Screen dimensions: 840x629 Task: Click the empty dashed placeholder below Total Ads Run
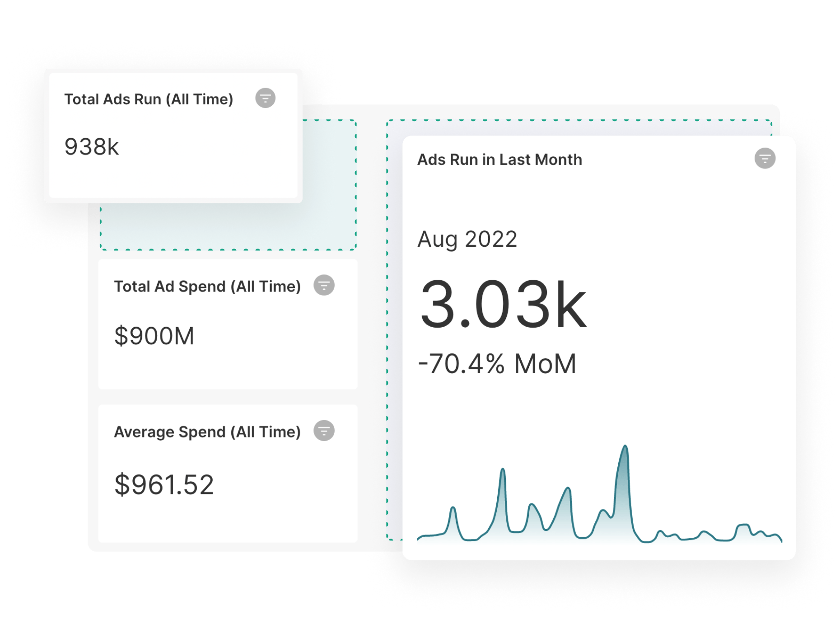(x=228, y=226)
